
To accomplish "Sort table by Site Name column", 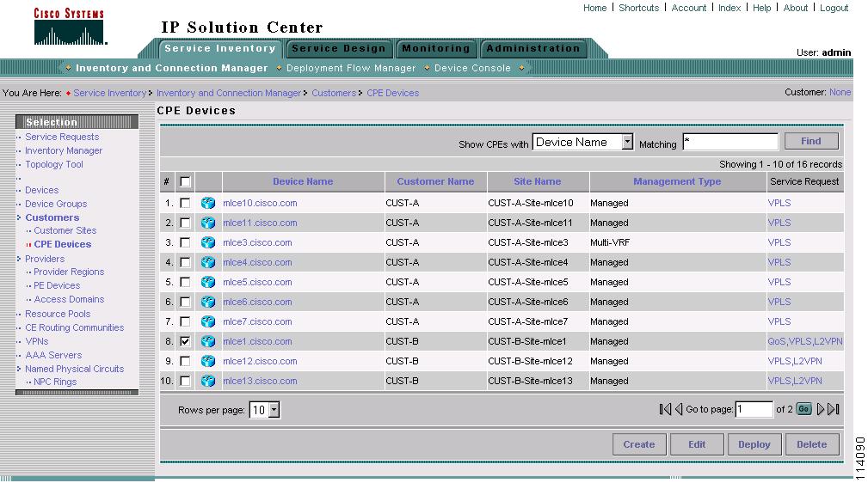I will 537,181.
